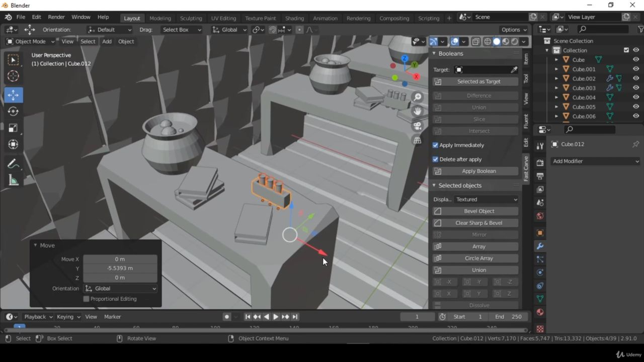Viewport: 644px width, 362px height.
Task: Click the eyedropper next to Target field
Action: tap(514, 70)
